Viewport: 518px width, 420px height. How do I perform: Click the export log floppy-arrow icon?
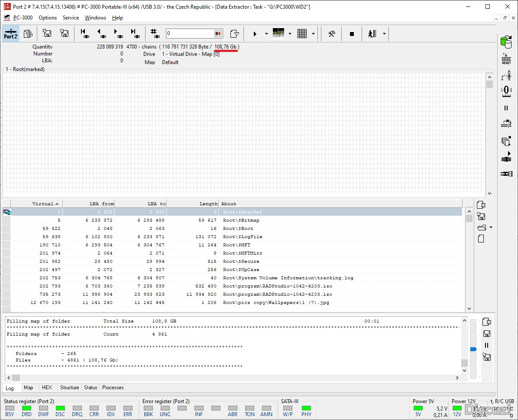pyautogui.click(x=487, y=357)
